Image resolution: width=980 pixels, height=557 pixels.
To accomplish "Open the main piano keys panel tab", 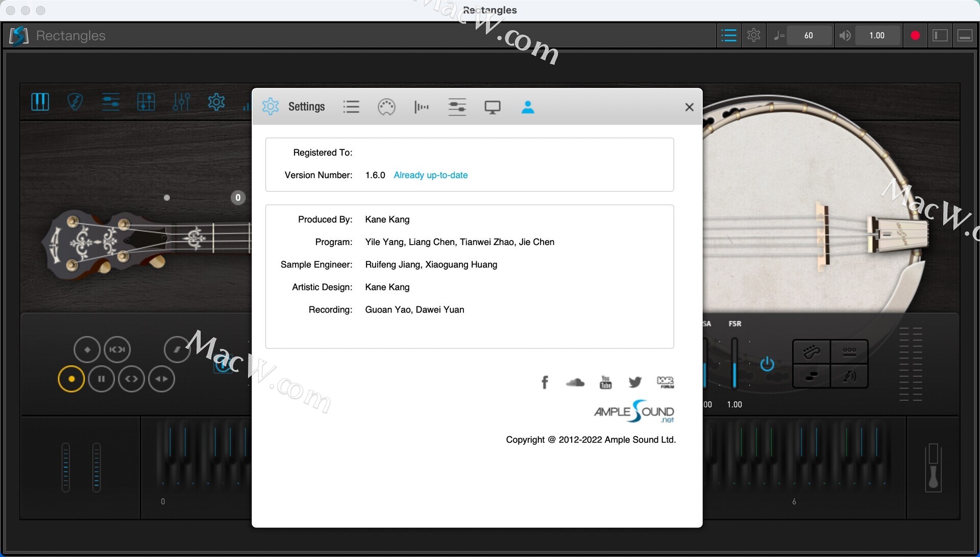I will click(40, 102).
